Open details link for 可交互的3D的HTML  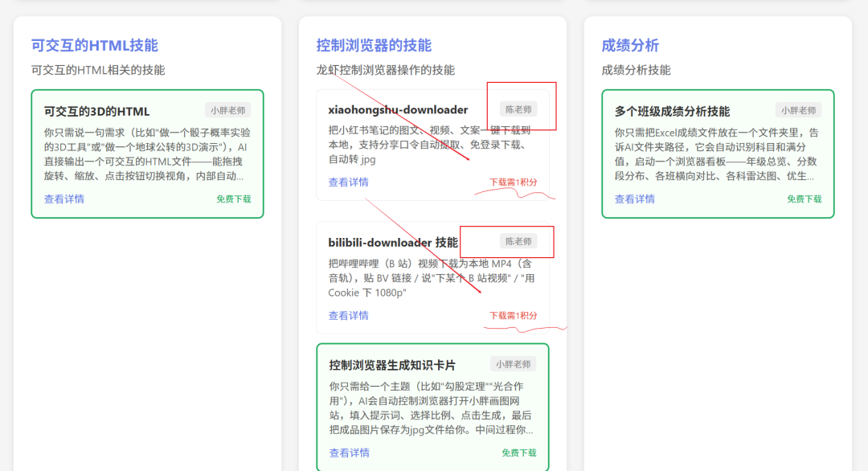(64, 199)
